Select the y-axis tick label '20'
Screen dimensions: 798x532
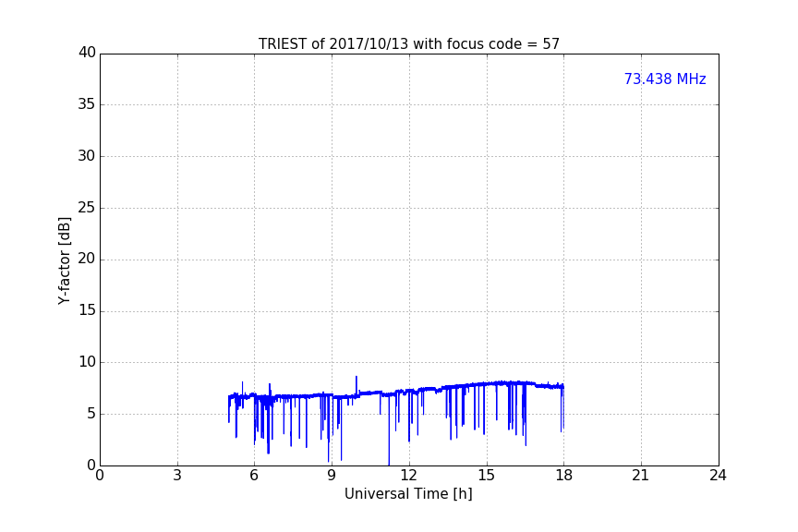point(87,259)
